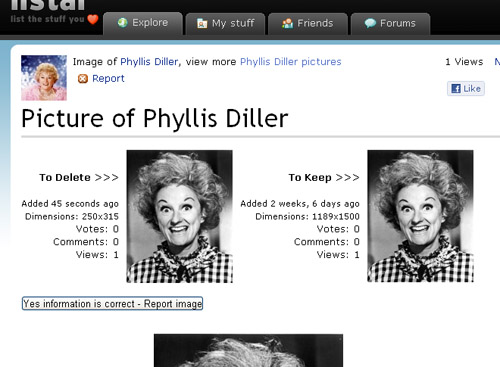Screen dimensions: 500x367
Task: Click the listal site logo
Action: (48, 5)
